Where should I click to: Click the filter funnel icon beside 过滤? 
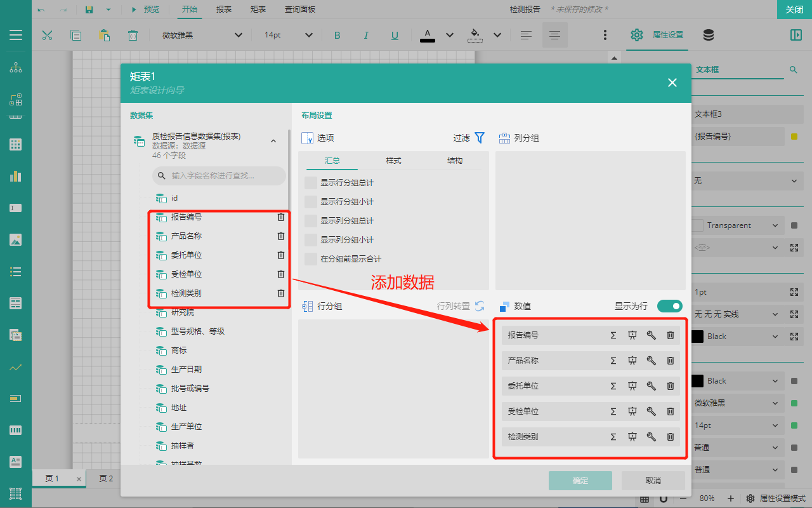tap(480, 138)
